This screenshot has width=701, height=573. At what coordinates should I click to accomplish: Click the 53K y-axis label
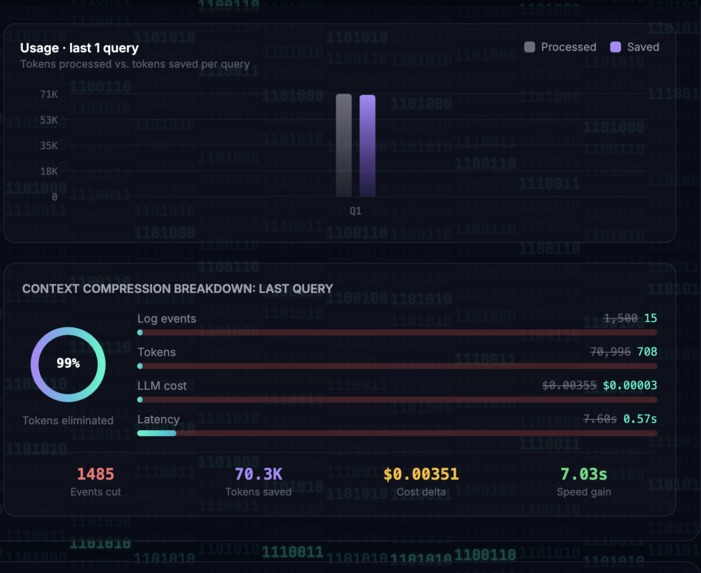(49, 120)
